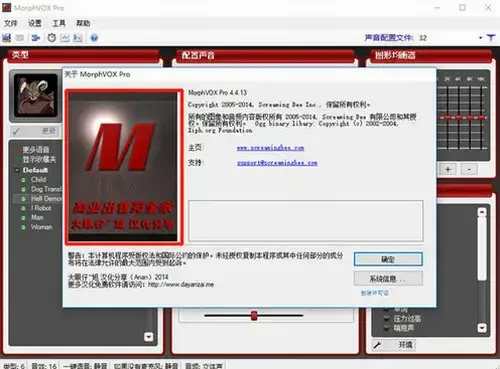Open the www.screamingbee.com homepage link
The image size is (500, 369).
click(x=270, y=148)
